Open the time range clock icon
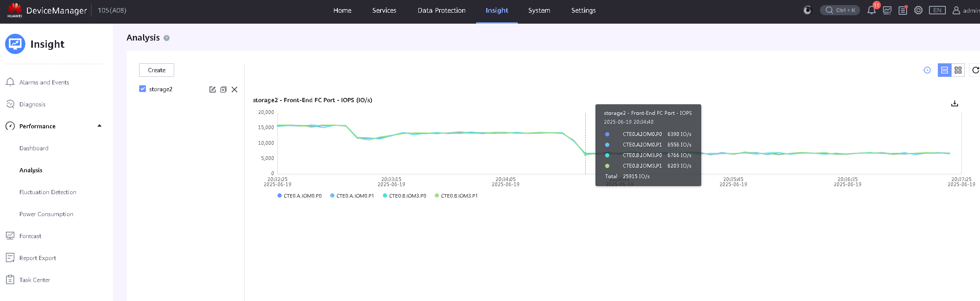Viewport: 980px width, 301px height. click(927, 70)
